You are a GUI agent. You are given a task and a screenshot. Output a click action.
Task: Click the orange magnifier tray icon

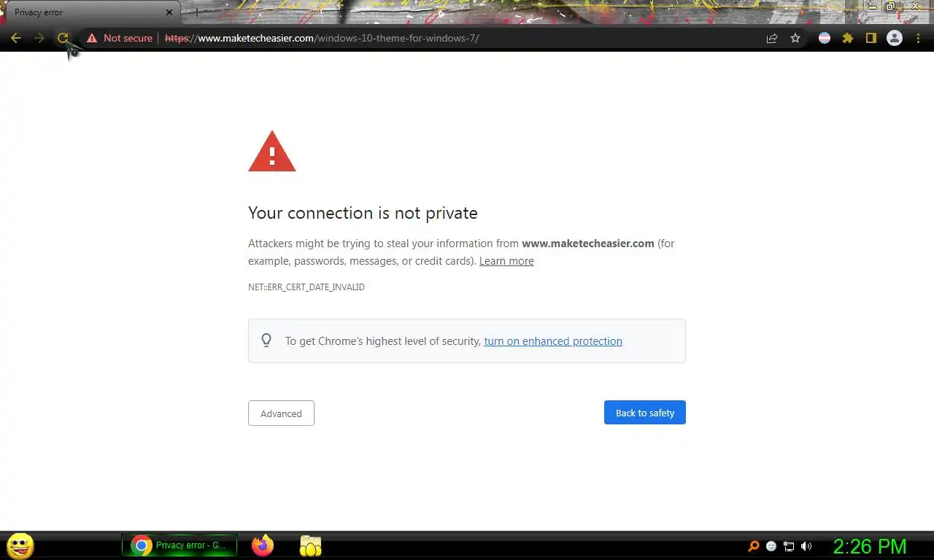754,546
